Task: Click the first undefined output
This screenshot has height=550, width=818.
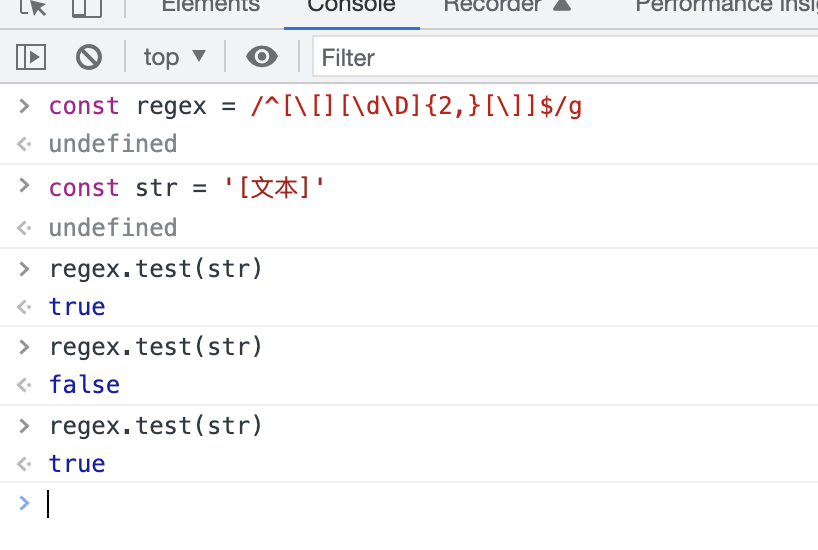Action: click(112, 144)
